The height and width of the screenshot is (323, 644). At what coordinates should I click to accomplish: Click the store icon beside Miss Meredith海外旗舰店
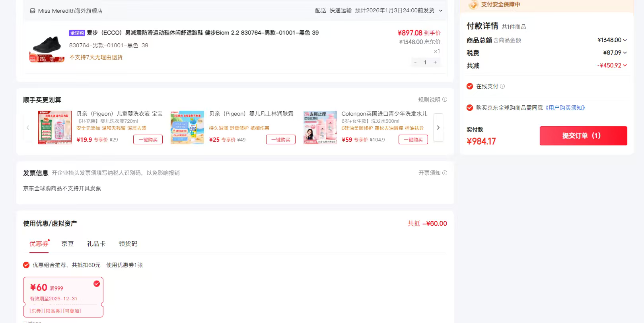(33, 11)
